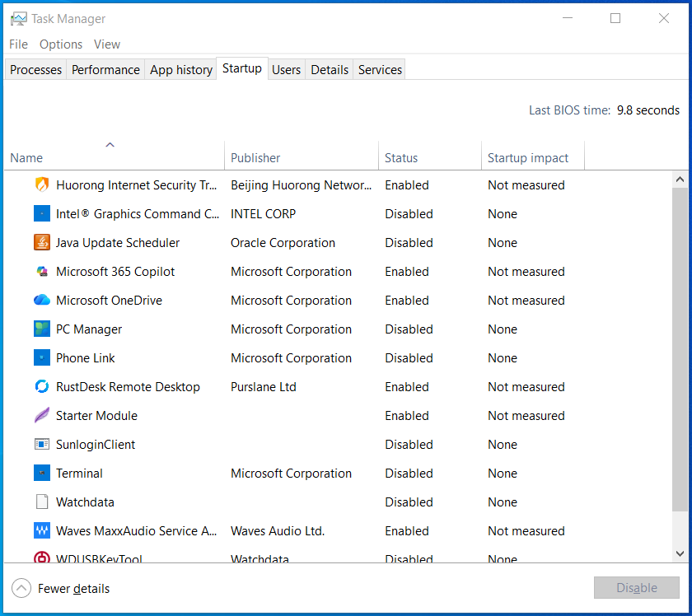Switch to the App history tab
This screenshot has width=692, height=616.
[x=181, y=70]
